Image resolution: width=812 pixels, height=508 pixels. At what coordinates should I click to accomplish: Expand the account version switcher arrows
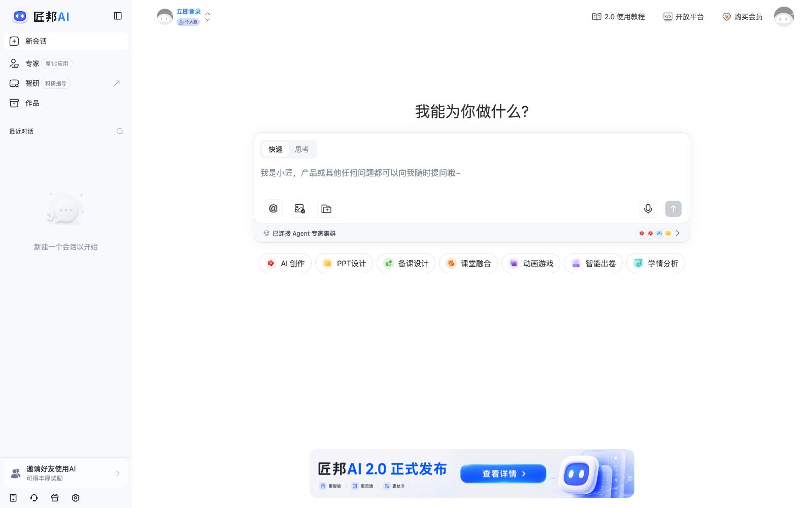(208, 17)
